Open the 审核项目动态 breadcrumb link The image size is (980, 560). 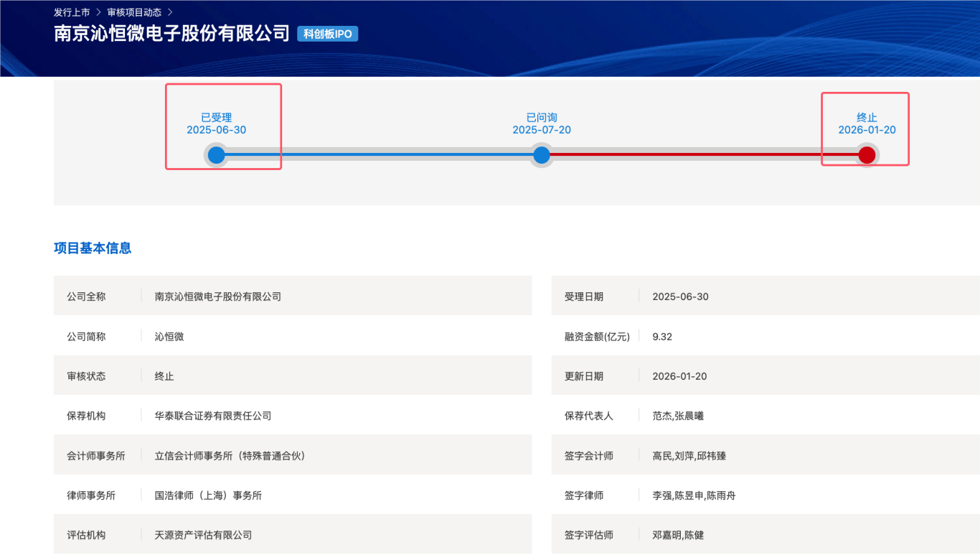pos(134,12)
